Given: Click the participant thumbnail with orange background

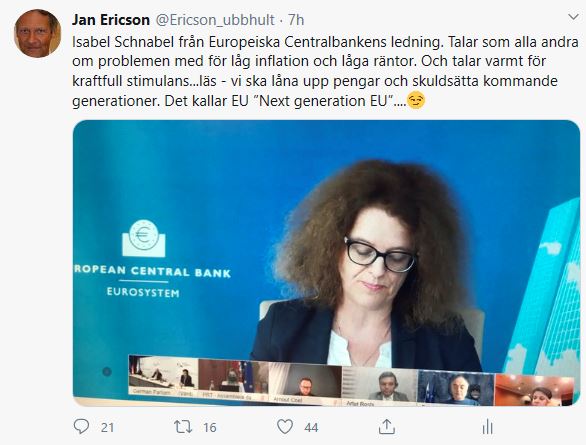Looking at the screenshot, I should (534, 390).
